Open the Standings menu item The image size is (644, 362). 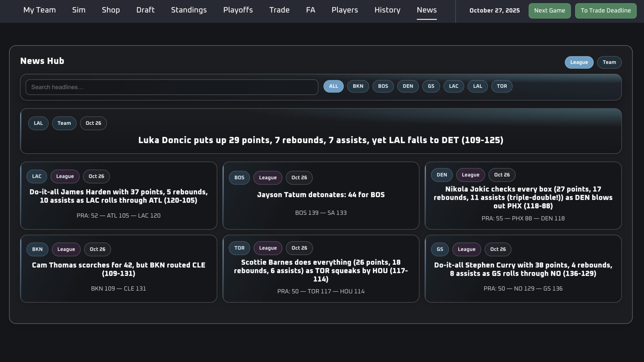point(189,10)
